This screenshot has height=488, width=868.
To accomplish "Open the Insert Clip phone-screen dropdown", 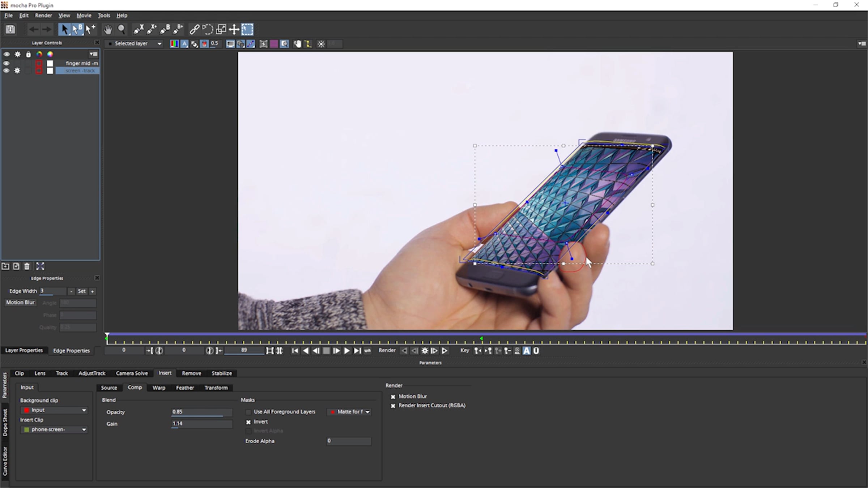I will 54,429.
